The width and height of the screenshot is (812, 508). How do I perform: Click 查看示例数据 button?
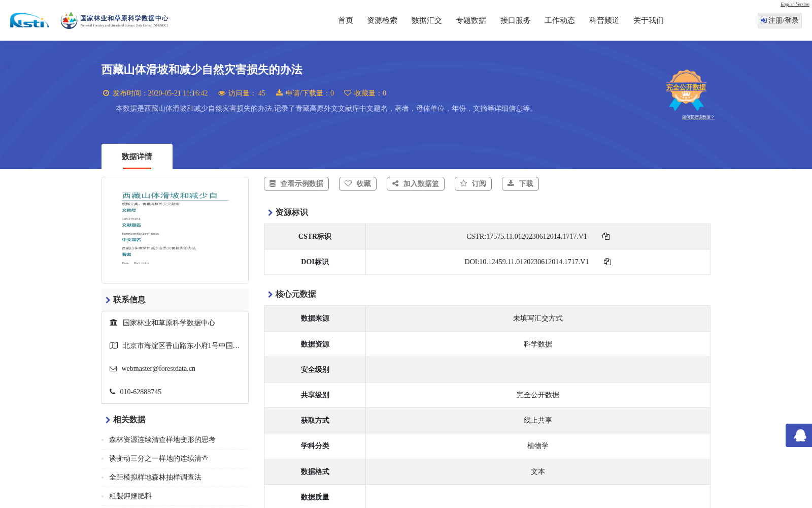pos(296,184)
